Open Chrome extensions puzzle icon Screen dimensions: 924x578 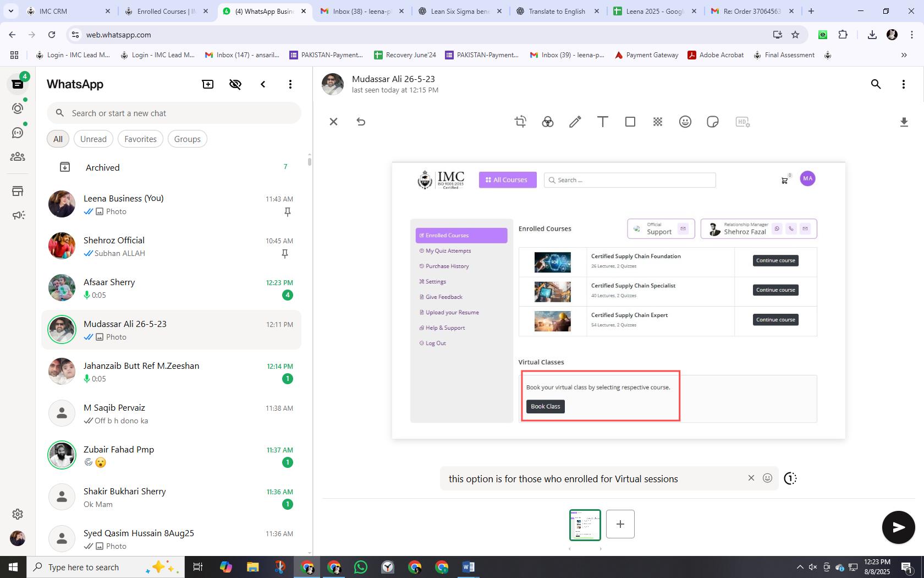pyautogui.click(x=843, y=35)
